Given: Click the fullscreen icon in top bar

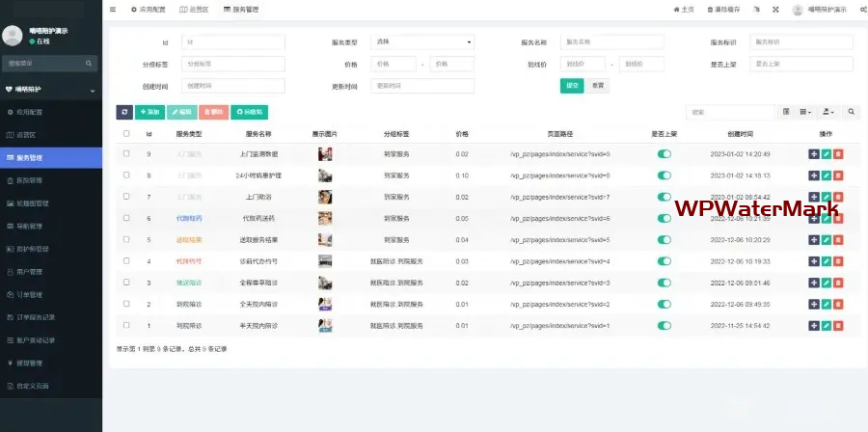Looking at the screenshot, I should coord(775,9).
